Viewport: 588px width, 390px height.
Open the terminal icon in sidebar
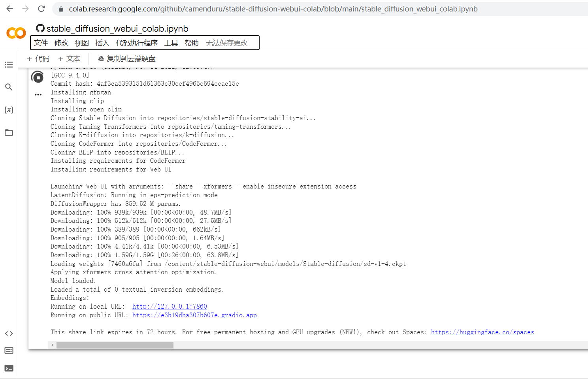coord(9,368)
